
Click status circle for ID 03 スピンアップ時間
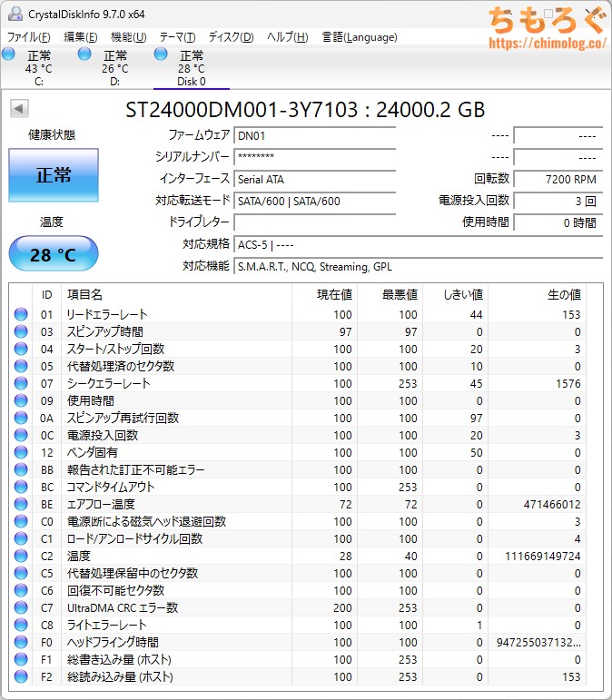(x=21, y=331)
